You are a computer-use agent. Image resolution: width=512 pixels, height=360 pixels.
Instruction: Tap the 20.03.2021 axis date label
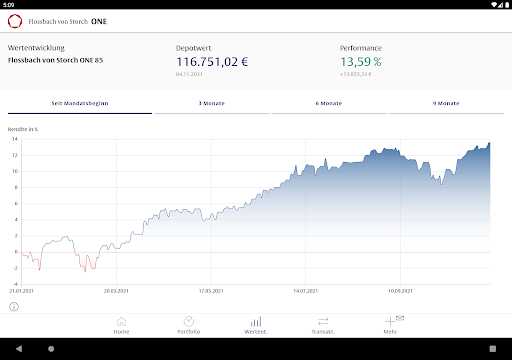point(116,291)
